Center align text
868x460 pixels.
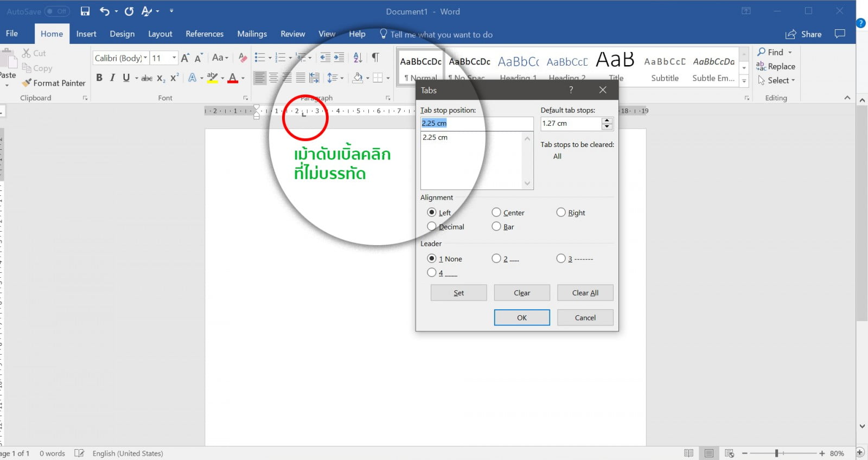[x=274, y=78]
